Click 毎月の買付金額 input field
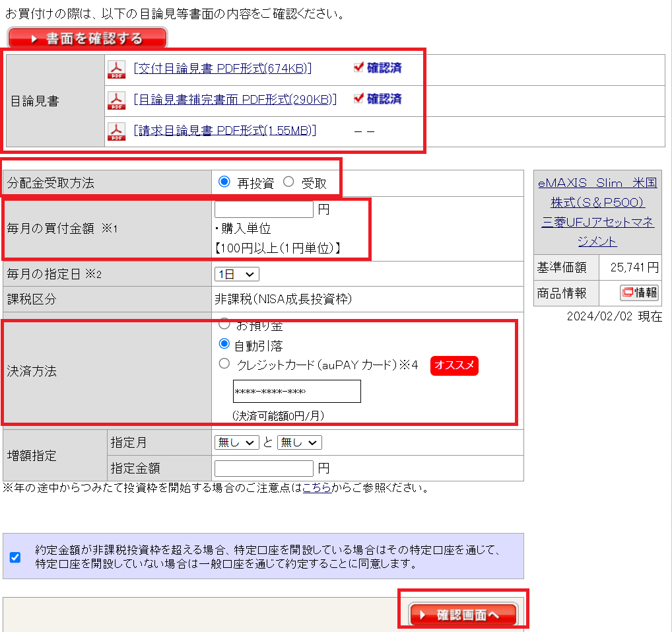Image resolution: width=672 pixels, height=632 pixels. click(x=264, y=209)
